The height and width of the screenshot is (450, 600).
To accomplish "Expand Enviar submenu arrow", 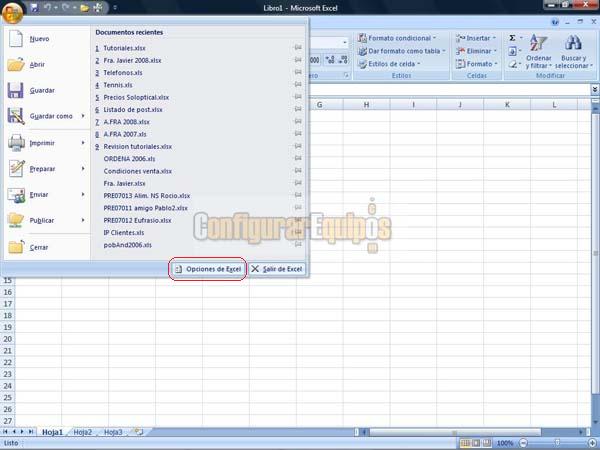I will tap(83, 194).
